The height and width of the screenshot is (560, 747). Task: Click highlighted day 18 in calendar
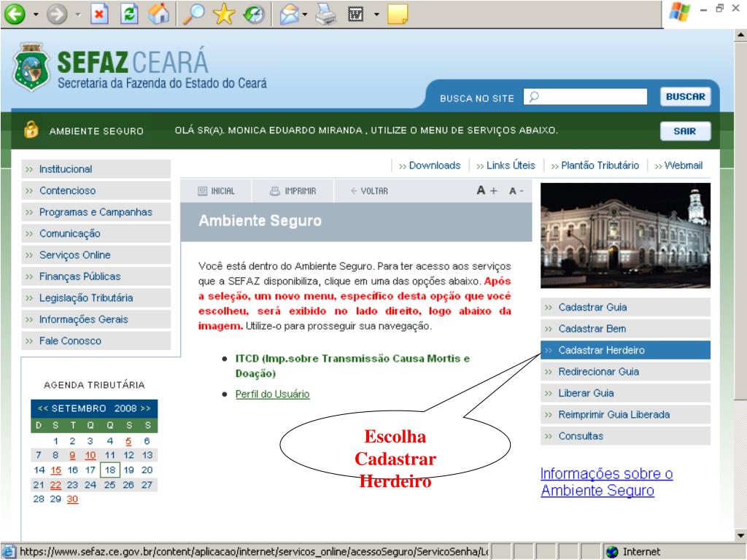[110, 470]
